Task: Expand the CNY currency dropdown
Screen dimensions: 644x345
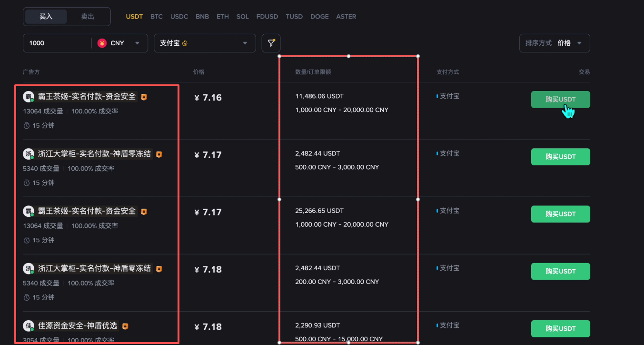Action: (x=137, y=43)
